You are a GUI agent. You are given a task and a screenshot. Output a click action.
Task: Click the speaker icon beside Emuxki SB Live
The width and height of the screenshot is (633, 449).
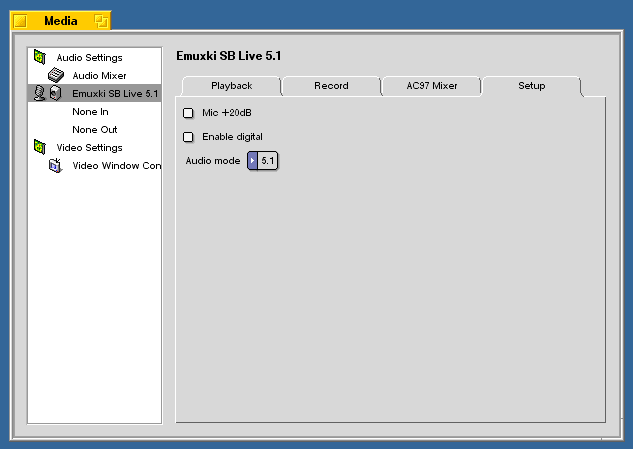(55, 94)
